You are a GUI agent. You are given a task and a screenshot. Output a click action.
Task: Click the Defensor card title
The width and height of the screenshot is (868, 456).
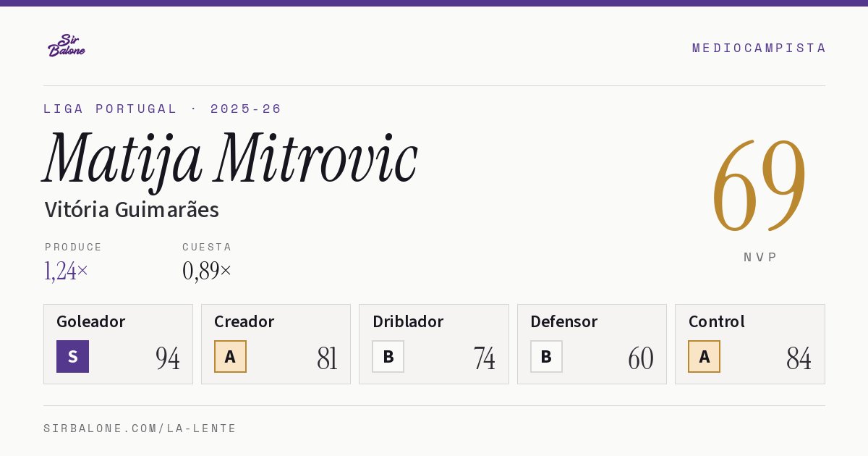click(x=564, y=321)
